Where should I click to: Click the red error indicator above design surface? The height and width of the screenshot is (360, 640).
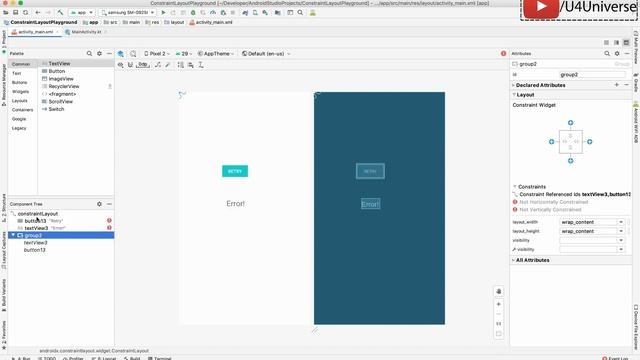tap(503, 53)
